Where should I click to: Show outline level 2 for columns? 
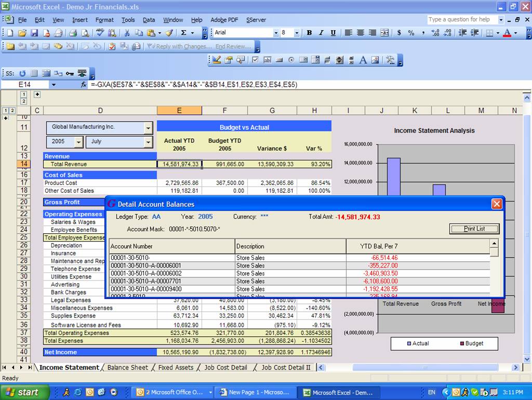click(x=24, y=101)
